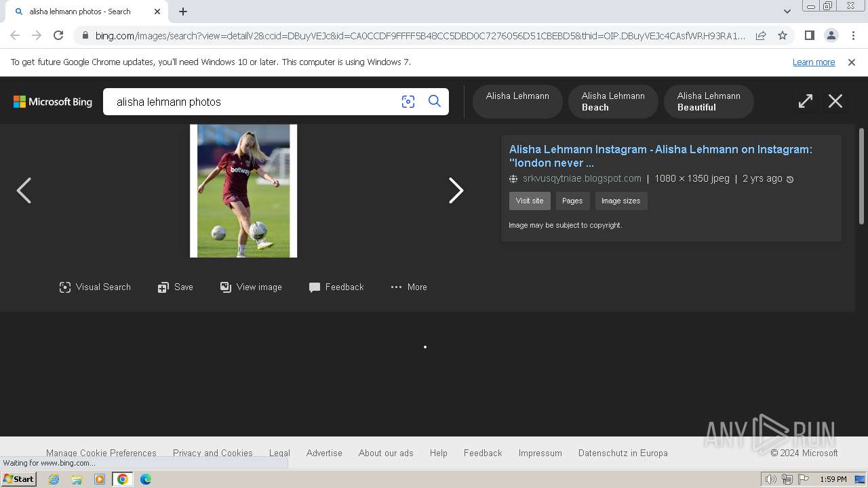Open Datenschutz in Europa link
The image size is (868, 488).
coord(623,453)
